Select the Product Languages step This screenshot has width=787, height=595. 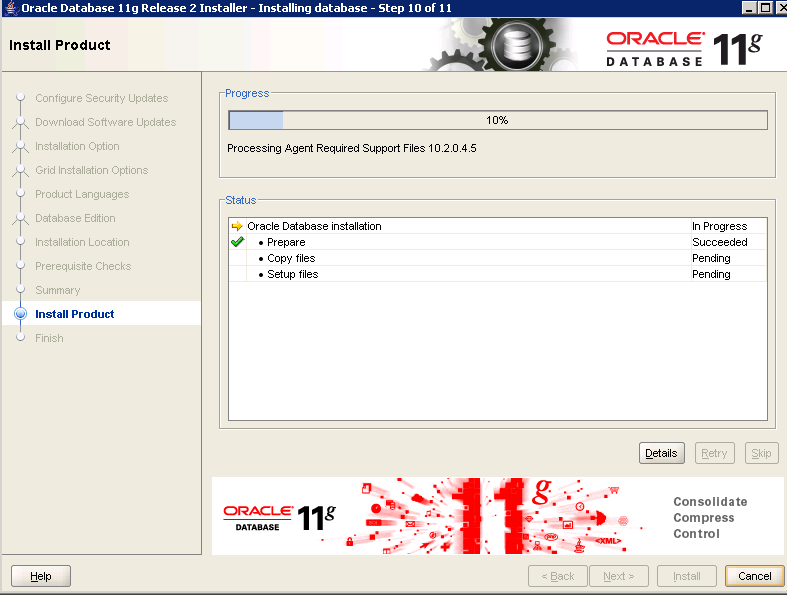click(82, 194)
